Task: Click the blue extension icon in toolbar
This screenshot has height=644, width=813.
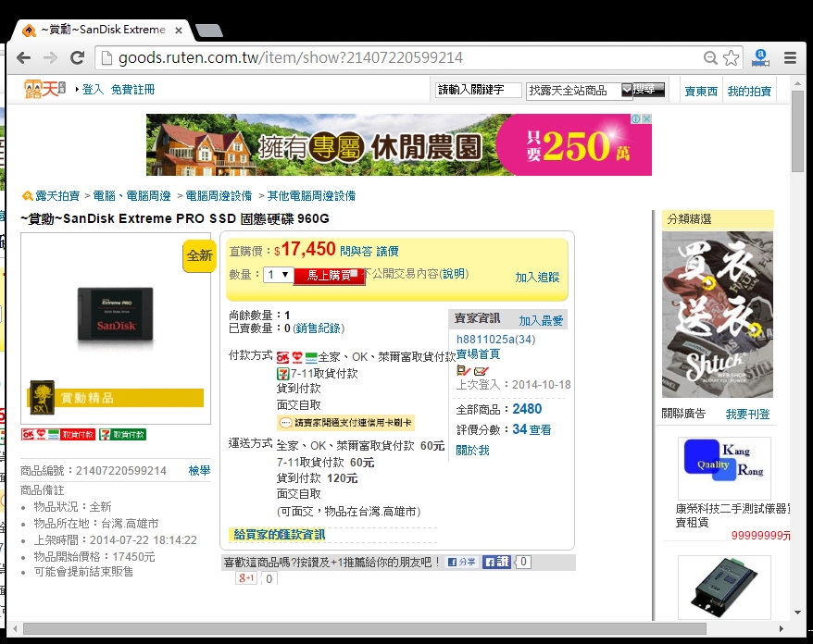Action: [x=760, y=57]
